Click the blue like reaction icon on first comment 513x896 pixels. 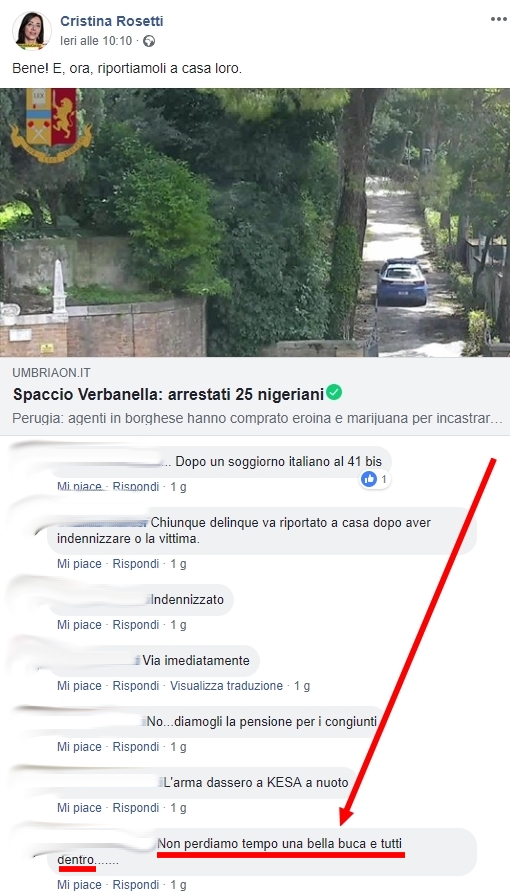369,479
